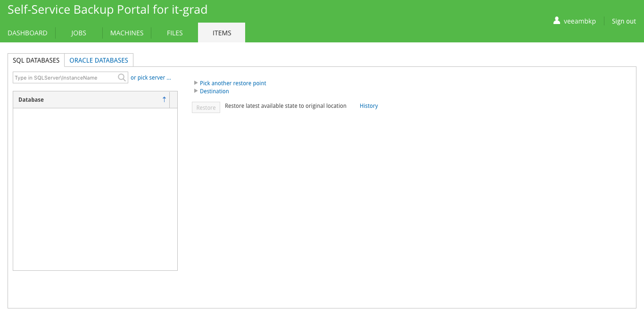
Task: Open the Jobs tab
Action: pyautogui.click(x=79, y=33)
